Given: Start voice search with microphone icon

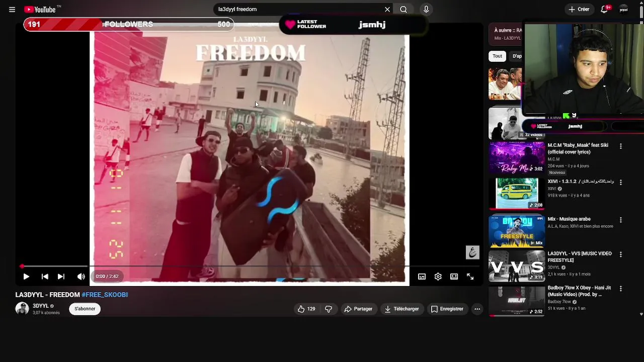Looking at the screenshot, I should point(426,10).
